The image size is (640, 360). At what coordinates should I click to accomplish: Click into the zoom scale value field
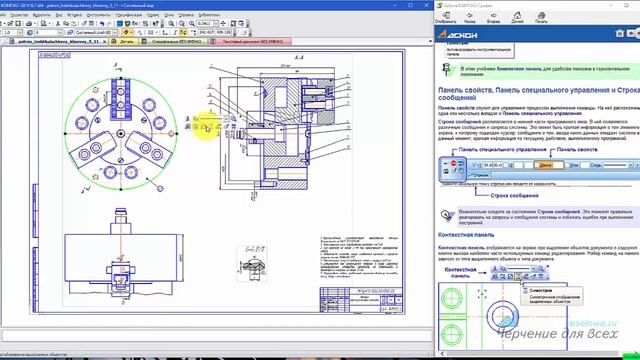coord(205,23)
